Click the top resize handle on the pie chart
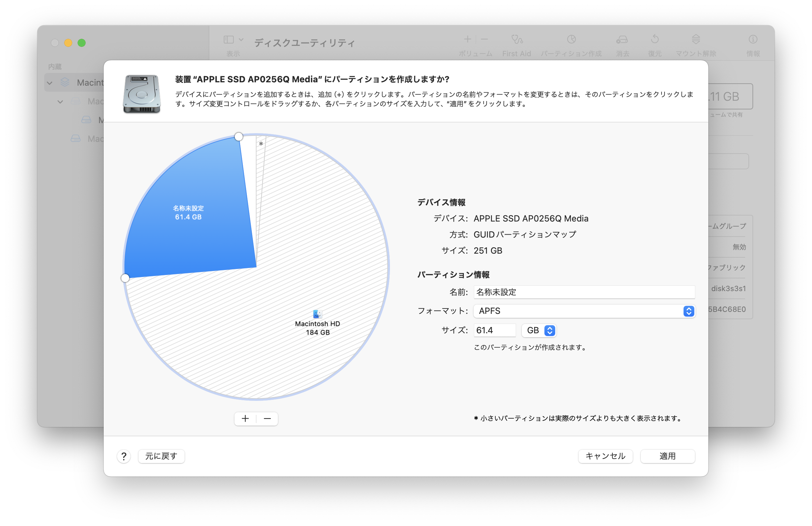The height and width of the screenshot is (526, 812). tap(239, 137)
